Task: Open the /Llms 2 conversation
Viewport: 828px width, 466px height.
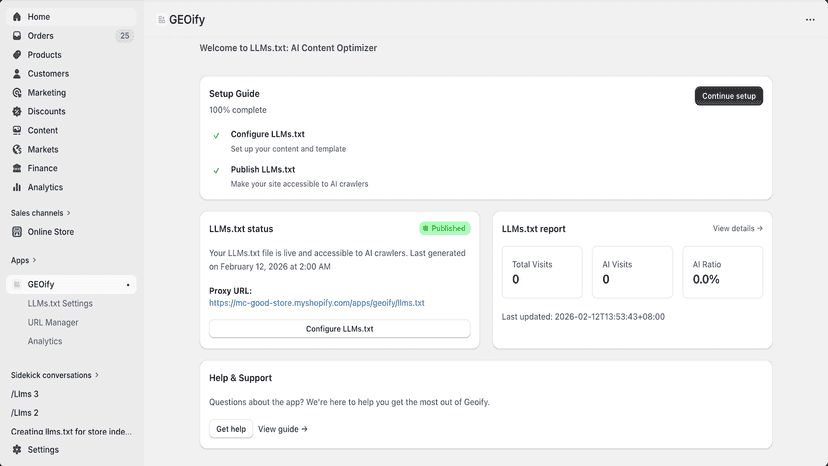Action: coord(25,413)
